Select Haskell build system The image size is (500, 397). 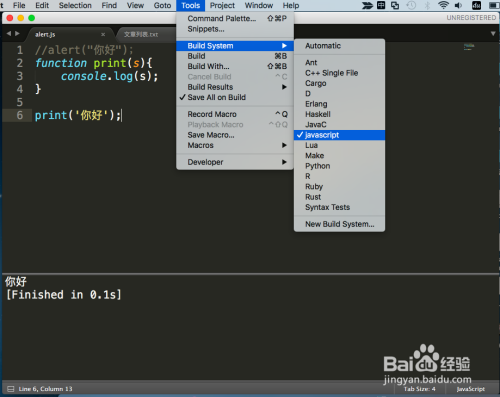point(339,114)
